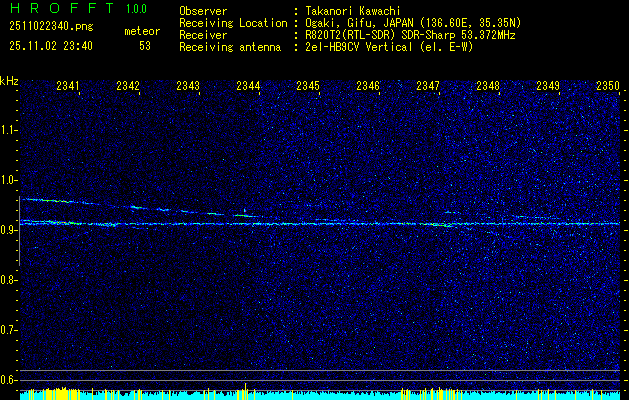The height and width of the screenshot is (400, 629).
Task: Click the 2341 time marker
Action: click(68, 85)
